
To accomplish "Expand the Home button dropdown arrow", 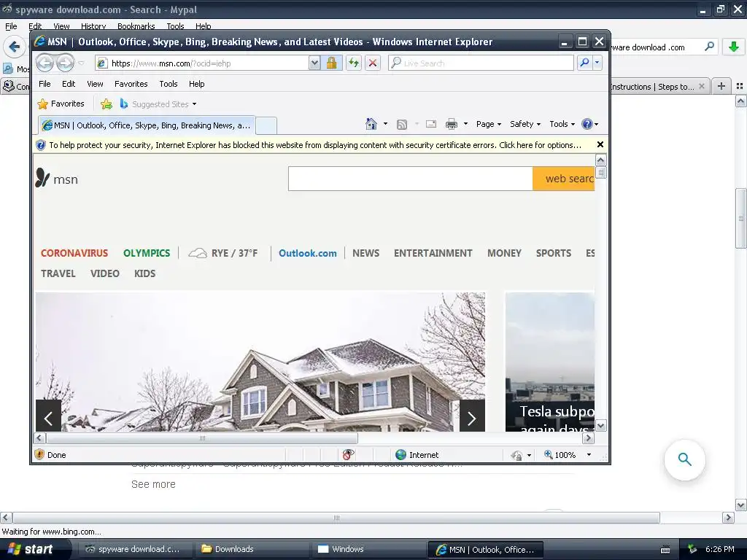I will point(385,124).
